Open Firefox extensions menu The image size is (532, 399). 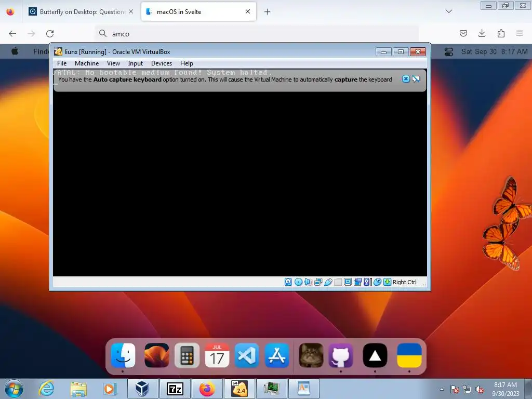coord(501,33)
